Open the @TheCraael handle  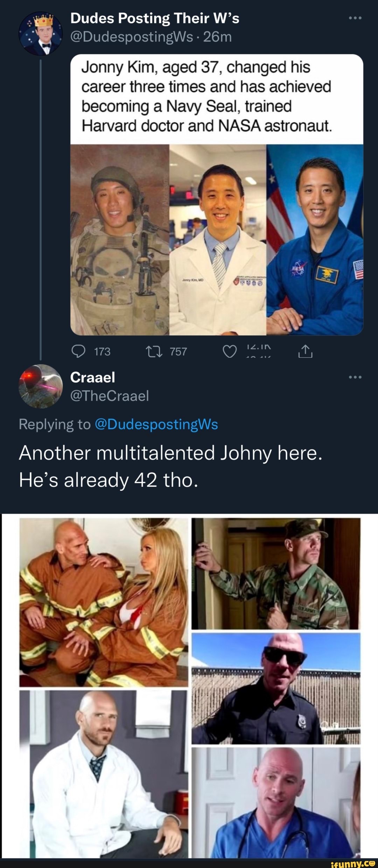tap(110, 396)
